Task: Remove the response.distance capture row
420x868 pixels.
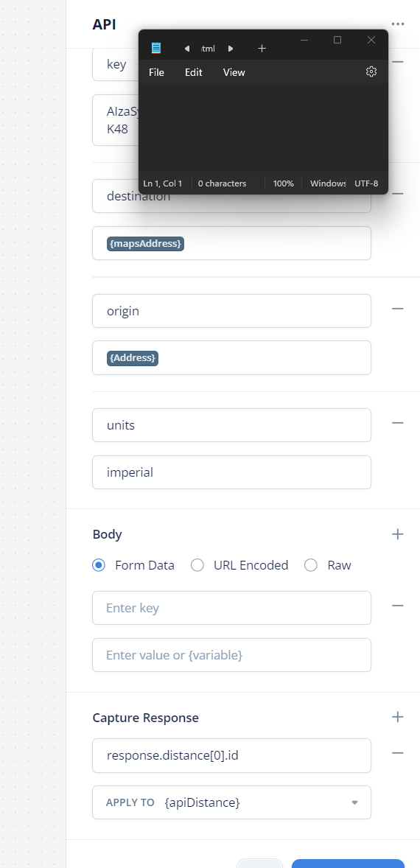Action: coord(397,753)
